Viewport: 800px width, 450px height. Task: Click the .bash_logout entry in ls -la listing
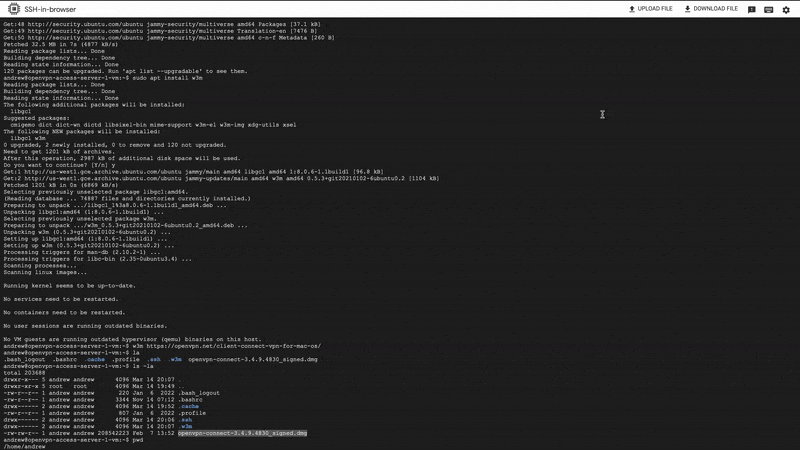pyautogui.click(x=200, y=393)
